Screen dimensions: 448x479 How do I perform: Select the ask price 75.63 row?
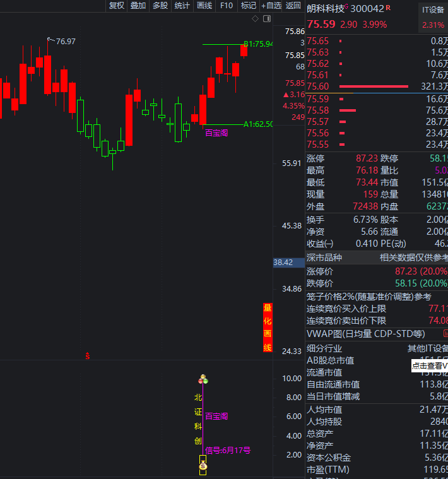click(x=377, y=52)
